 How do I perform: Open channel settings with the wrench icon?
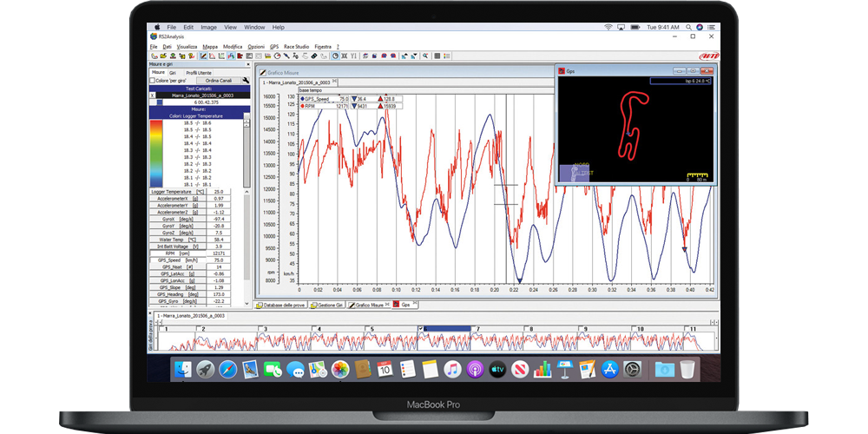pyautogui.click(x=246, y=80)
